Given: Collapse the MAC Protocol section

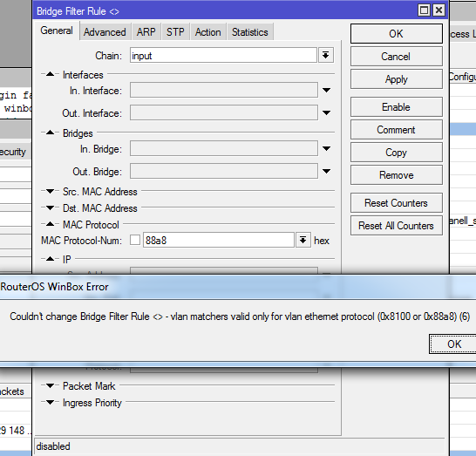Looking at the screenshot, I should tap(50, 224).
